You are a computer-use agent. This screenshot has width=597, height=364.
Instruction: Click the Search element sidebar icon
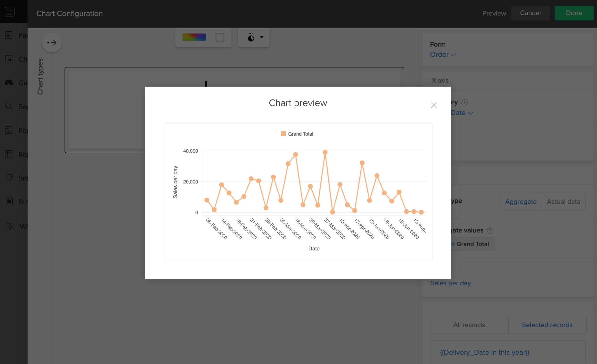(x=9, y=106)
